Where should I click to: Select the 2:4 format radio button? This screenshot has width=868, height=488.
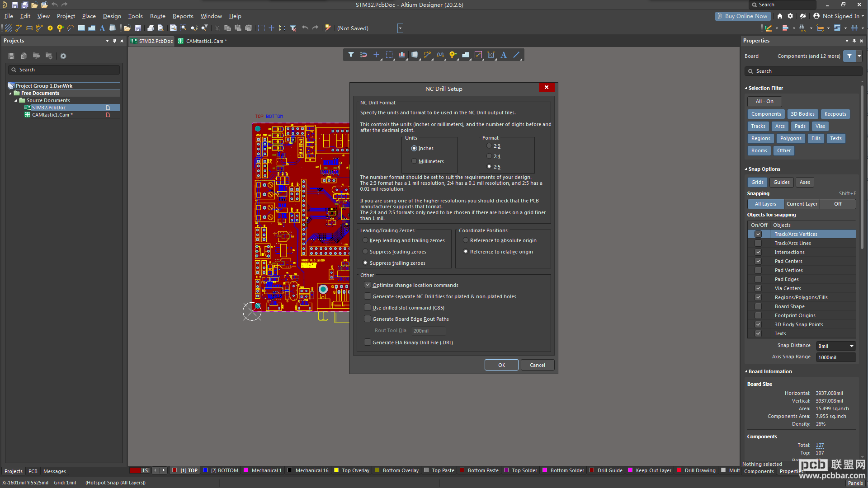[489, 156]
